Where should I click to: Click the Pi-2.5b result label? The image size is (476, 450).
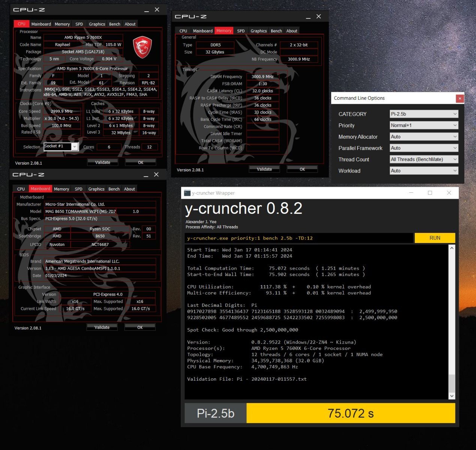(x=216, y=413)
